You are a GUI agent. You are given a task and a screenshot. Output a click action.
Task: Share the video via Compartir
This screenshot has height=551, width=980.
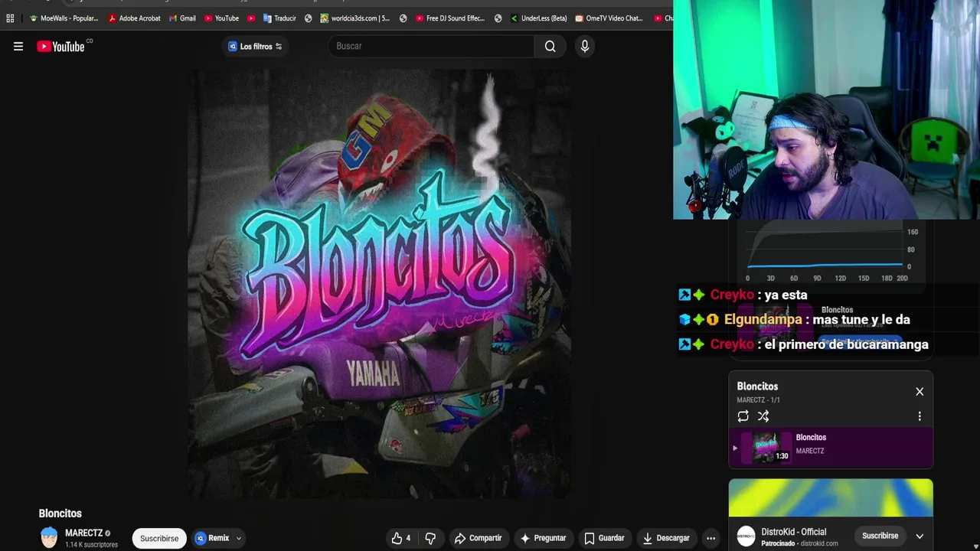[x=478, y=538]
